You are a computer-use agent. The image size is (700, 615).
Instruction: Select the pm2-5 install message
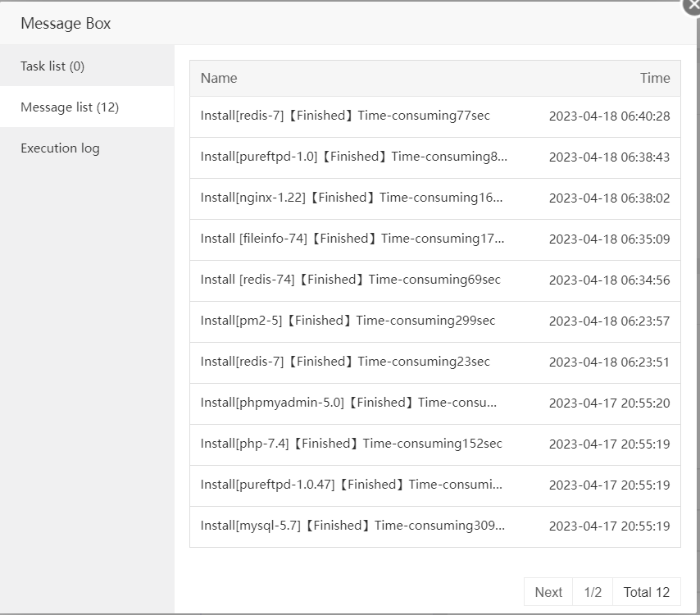click(x=348, y=321)
